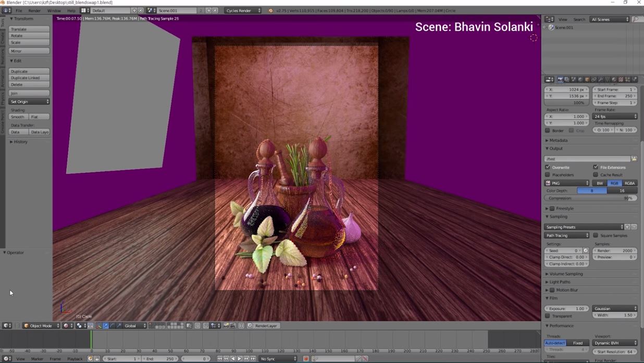
Task: Click the Compression slider
Action: point(591,198)
